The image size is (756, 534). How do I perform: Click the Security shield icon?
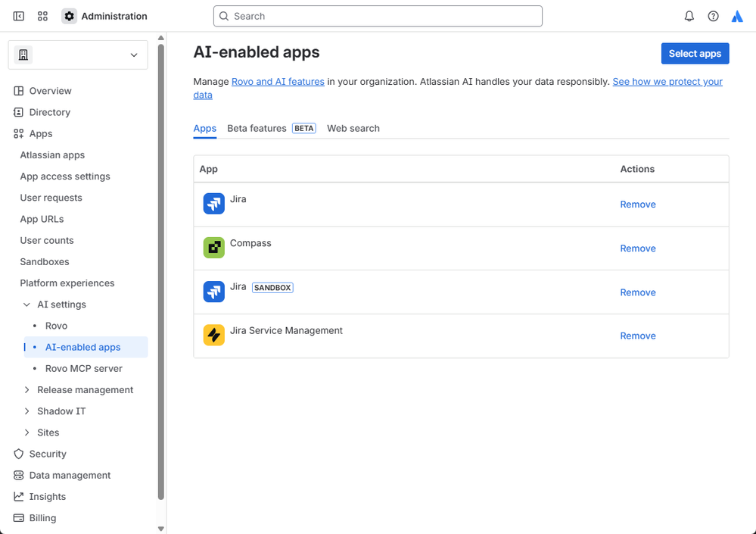click(18, 454)
